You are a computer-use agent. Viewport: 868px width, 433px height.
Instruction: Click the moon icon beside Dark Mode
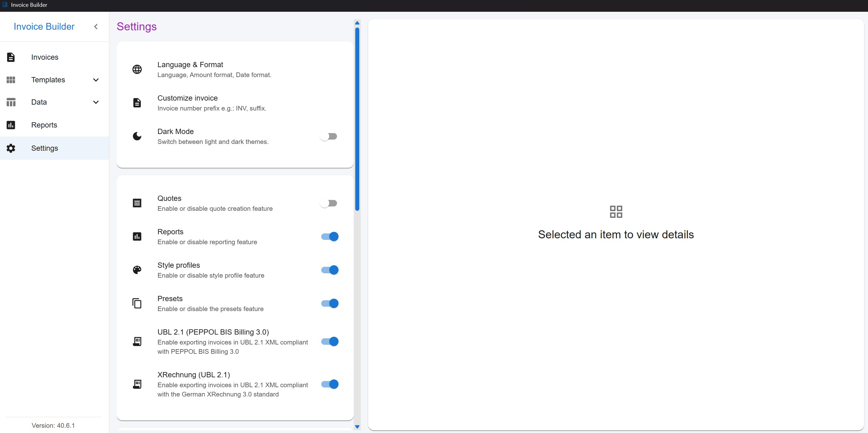[137, 136]
